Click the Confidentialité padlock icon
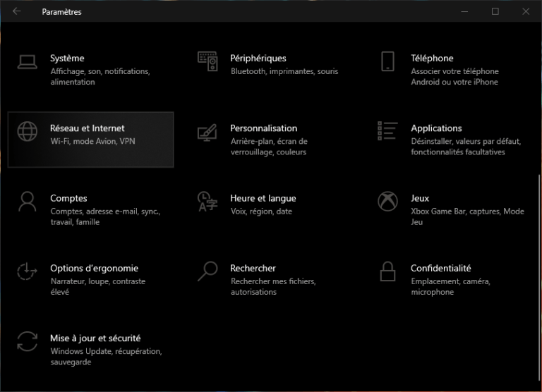The image size is (542, 392). click(387, 271)
